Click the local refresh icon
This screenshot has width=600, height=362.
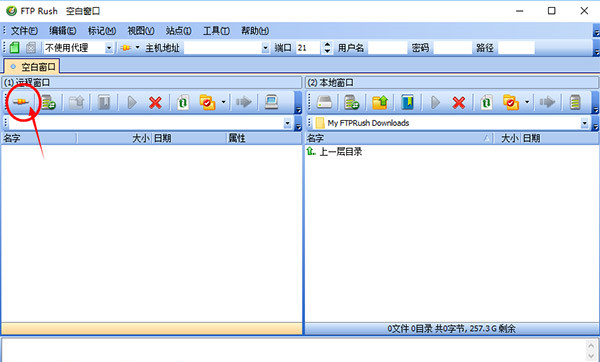pyautogui.click(x=486, y=102)
